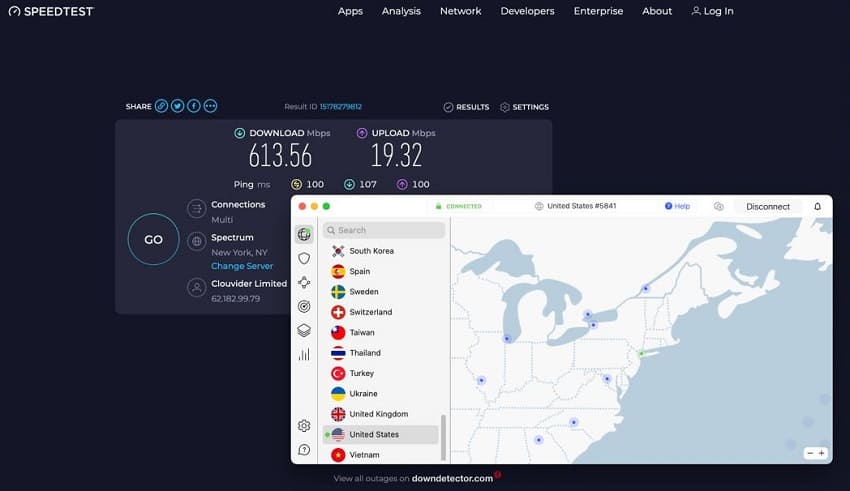This screenshot has width=850, height=491.
Task: Open the About menu
Action: tap(657, 11)
